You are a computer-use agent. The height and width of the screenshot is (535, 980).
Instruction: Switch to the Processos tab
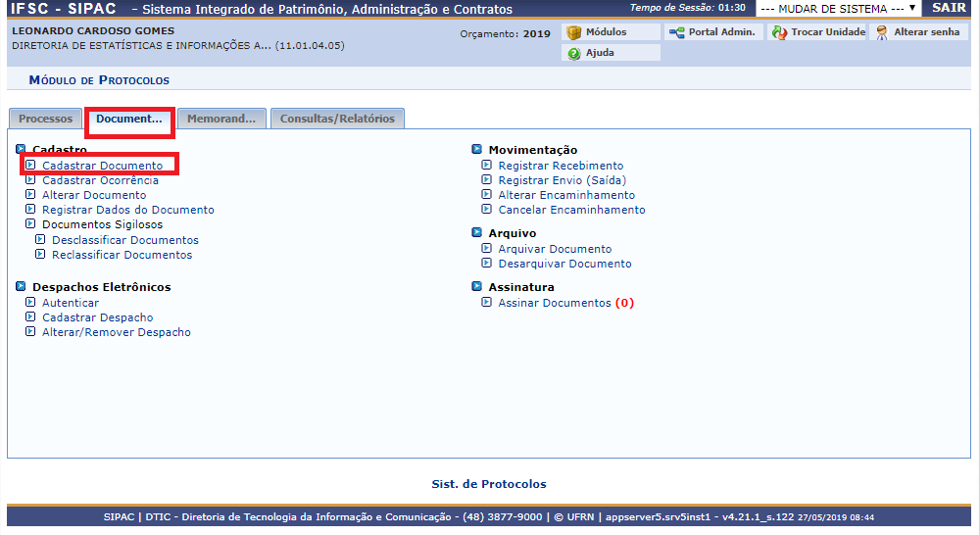(x=45, y=119)
